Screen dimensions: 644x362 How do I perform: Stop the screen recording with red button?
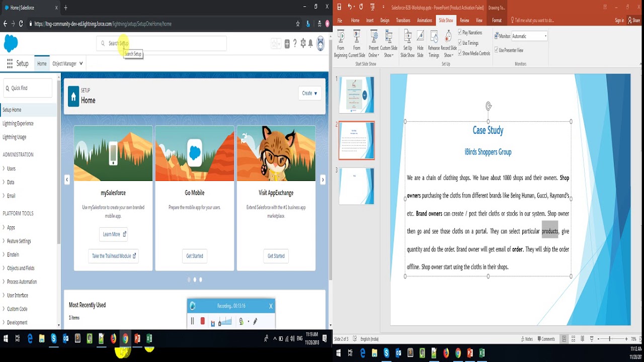(203, 321)
